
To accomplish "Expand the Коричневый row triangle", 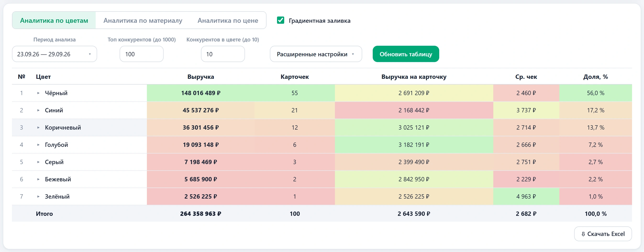I will click(x=38, y=128).
